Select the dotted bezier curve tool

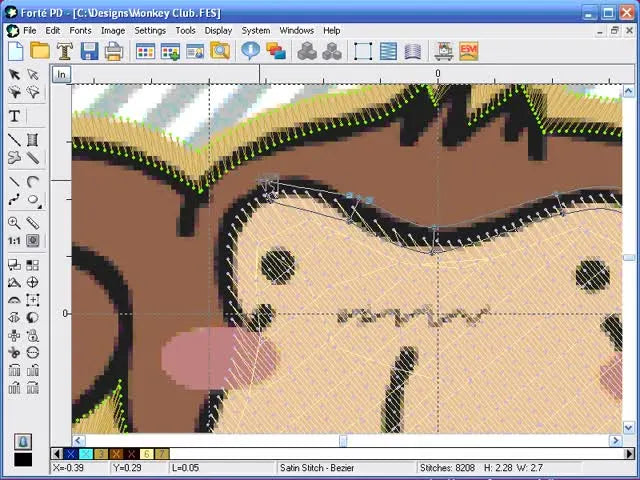(14, 200)
